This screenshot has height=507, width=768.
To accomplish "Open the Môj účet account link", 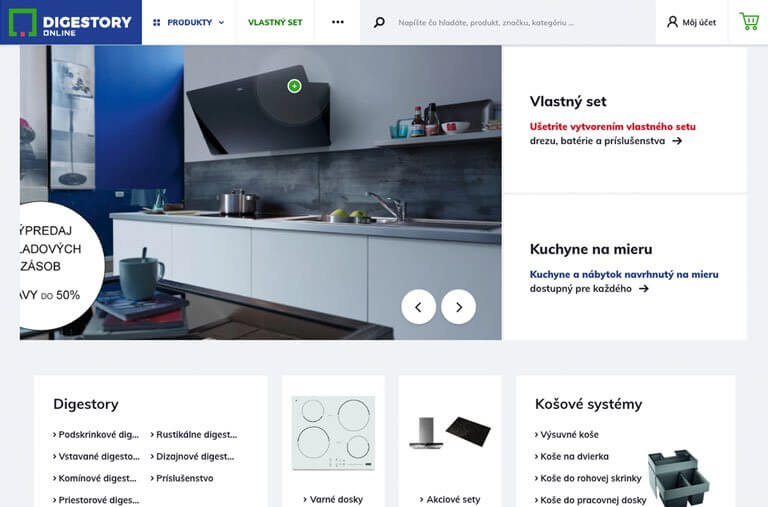I will (691, 23).
